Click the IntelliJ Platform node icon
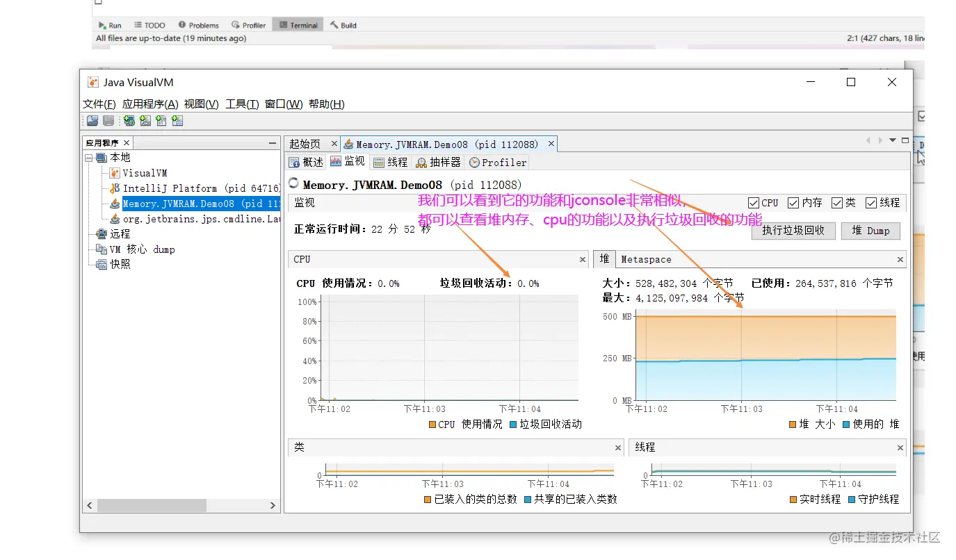The height and width of the screenshot is (560, 956). [x=115, y=188]
